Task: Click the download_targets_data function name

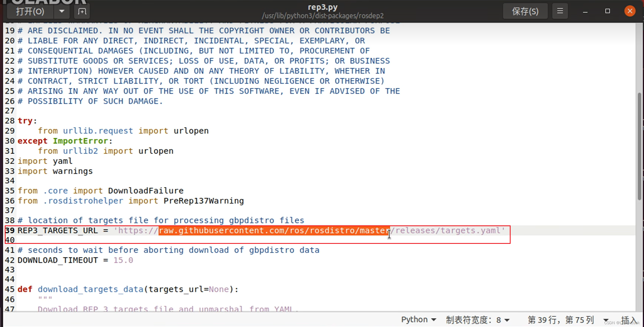Action: [90, 289]
